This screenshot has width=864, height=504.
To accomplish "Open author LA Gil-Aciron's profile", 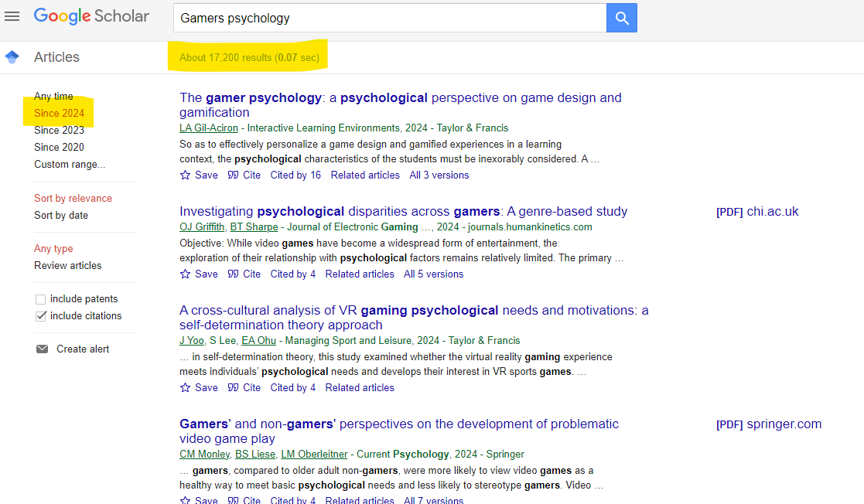I will pyautogui.click(x=209, y=128).
